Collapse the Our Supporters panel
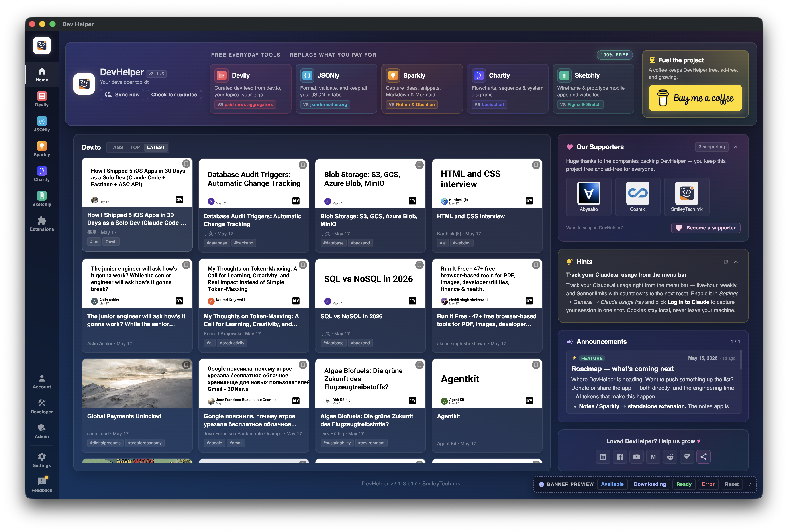Image resolution: width=788 pixels, height=532 pixels. 736,147
